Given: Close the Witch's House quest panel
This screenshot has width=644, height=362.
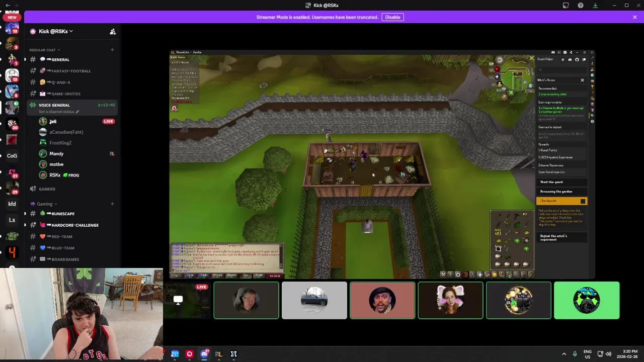Looking at the screenshot, I should (x=583, y=80).
